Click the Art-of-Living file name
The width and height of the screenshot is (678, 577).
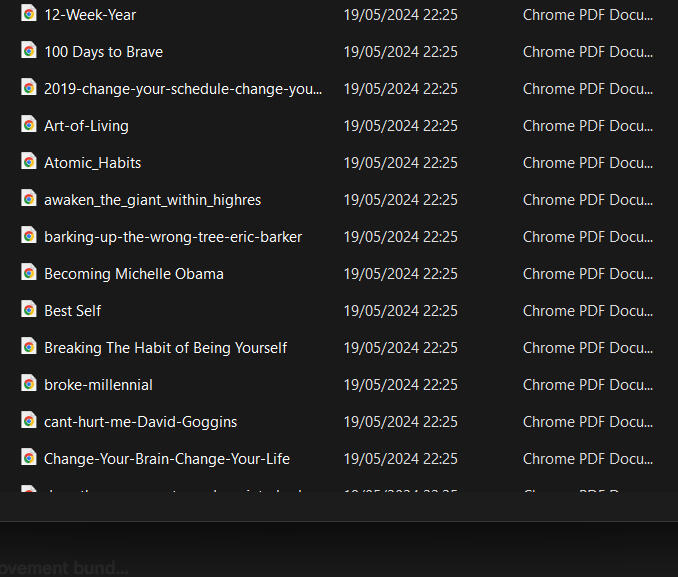coord(86,126)
